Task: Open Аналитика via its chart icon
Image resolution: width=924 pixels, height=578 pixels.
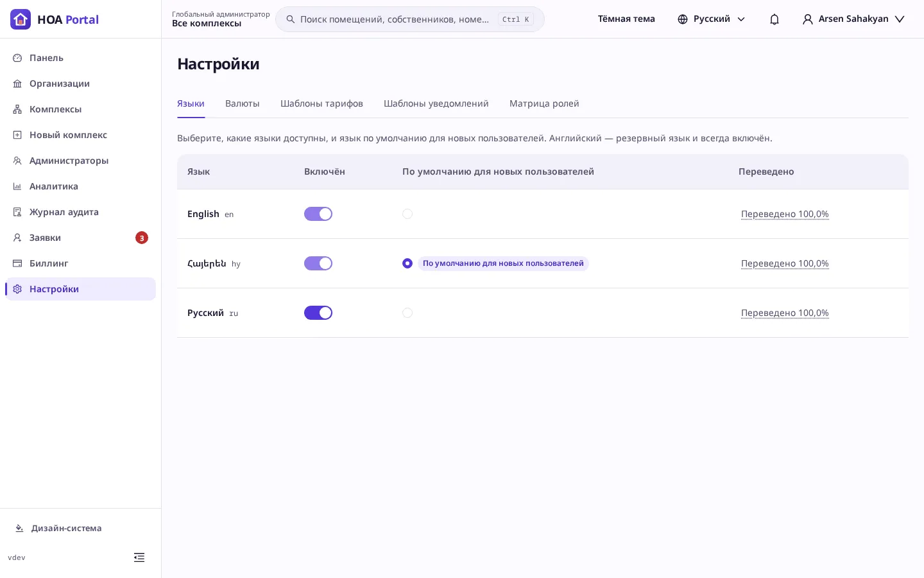Action: coord(17,186)
